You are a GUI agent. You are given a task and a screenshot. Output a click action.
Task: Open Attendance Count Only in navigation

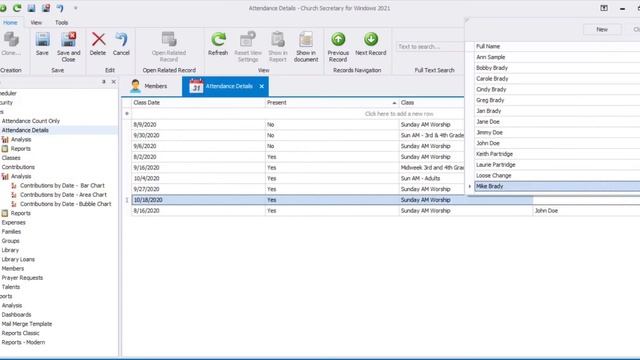coord(31,121)
